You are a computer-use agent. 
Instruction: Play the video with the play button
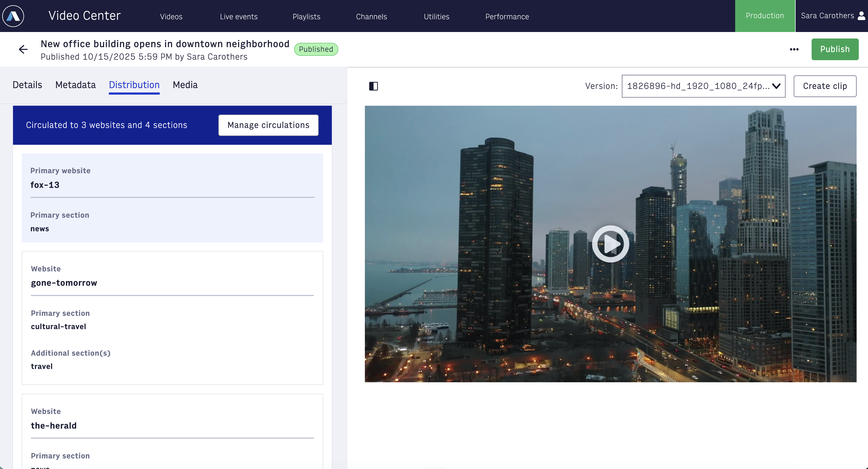coord(610,244)
